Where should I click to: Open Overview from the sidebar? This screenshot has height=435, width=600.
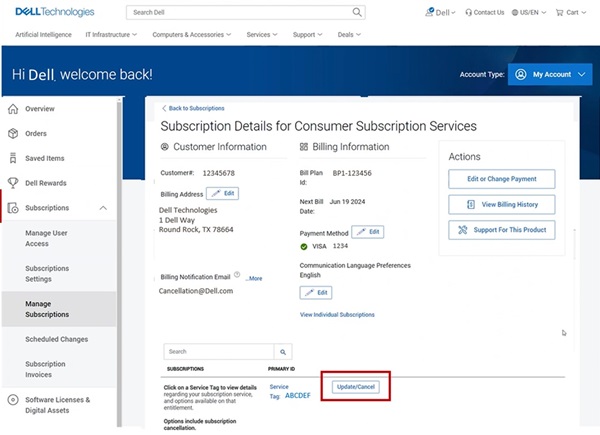[40, 108]
